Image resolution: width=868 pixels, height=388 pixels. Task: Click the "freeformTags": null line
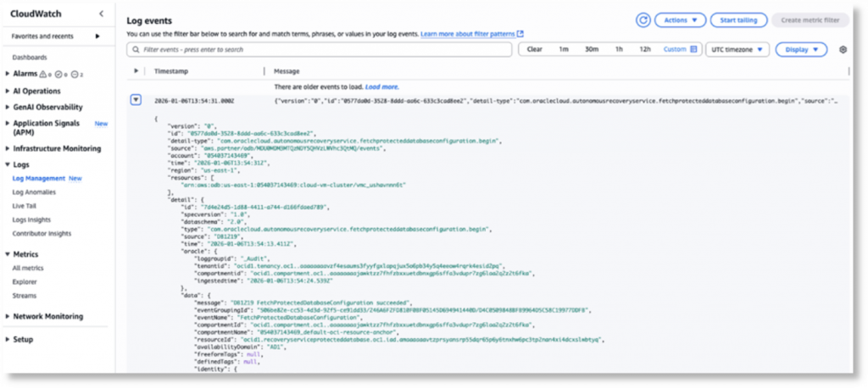click(x=228, y=354)
